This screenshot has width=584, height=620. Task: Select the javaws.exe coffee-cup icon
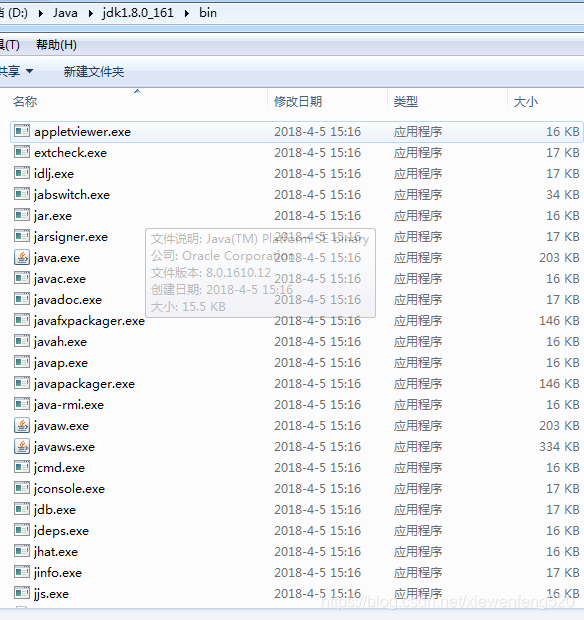(22, 446)
